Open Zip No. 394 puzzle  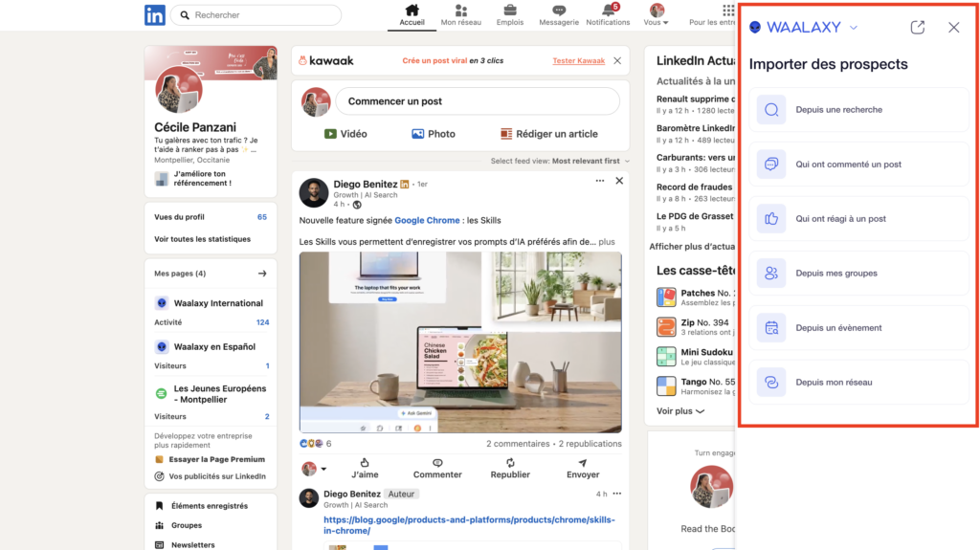(x=695, y=327)
